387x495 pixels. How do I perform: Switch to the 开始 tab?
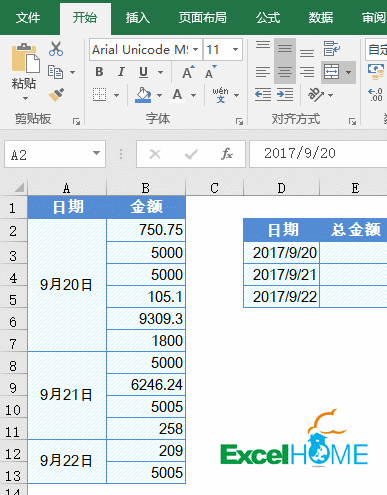(x=85, y=18)
